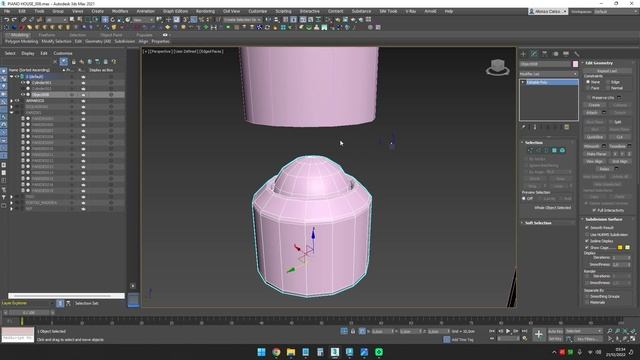The height and width of the screenshot is (360, 640).
Task: Click the ViewCube in the viewport
Action: pos(497,67)
